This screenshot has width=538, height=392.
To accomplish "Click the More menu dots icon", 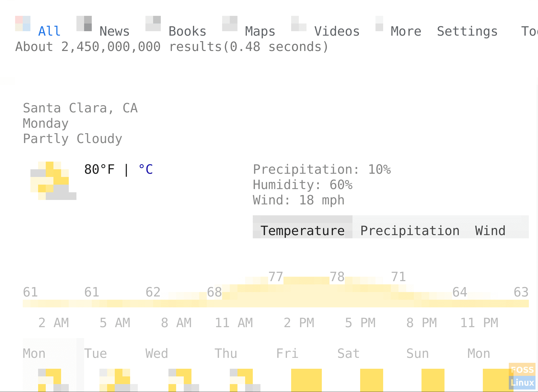I will click(379, 24).
